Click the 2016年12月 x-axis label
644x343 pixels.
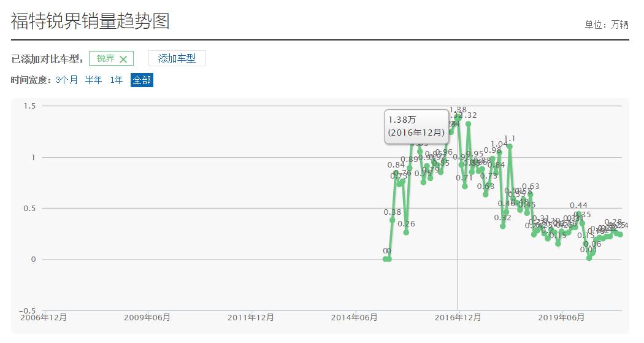458,317
